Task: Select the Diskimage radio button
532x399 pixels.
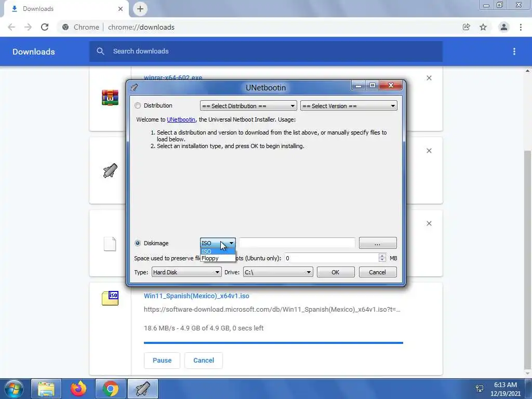Action: coord(137,243)
